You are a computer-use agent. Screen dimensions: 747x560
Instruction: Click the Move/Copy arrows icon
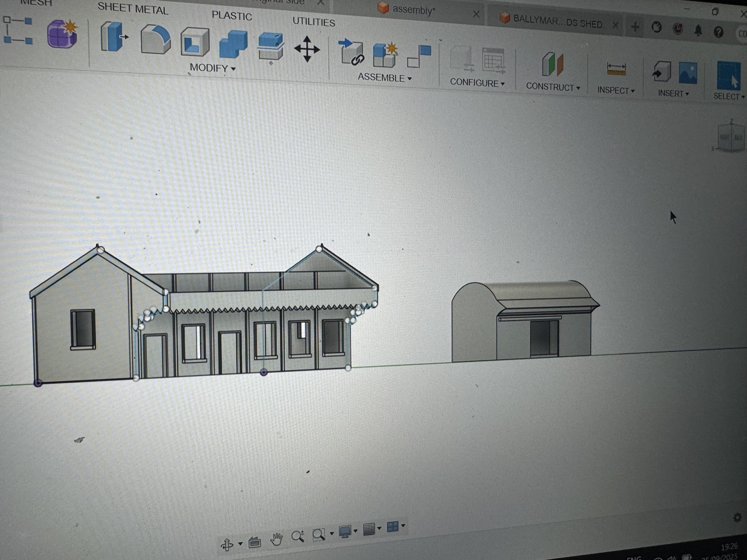(307, 49)
